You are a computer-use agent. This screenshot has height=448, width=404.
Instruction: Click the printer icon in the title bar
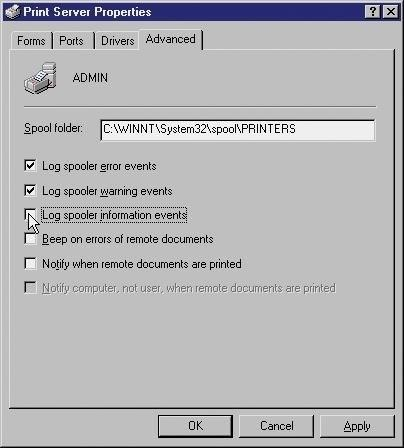(x=13, y=12)
